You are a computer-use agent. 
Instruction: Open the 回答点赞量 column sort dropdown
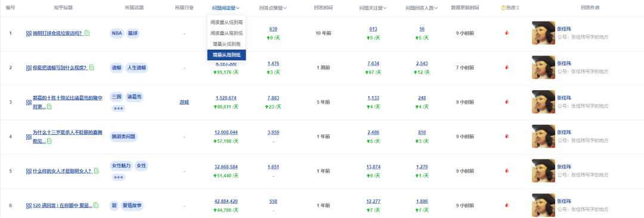coord(273,8)
